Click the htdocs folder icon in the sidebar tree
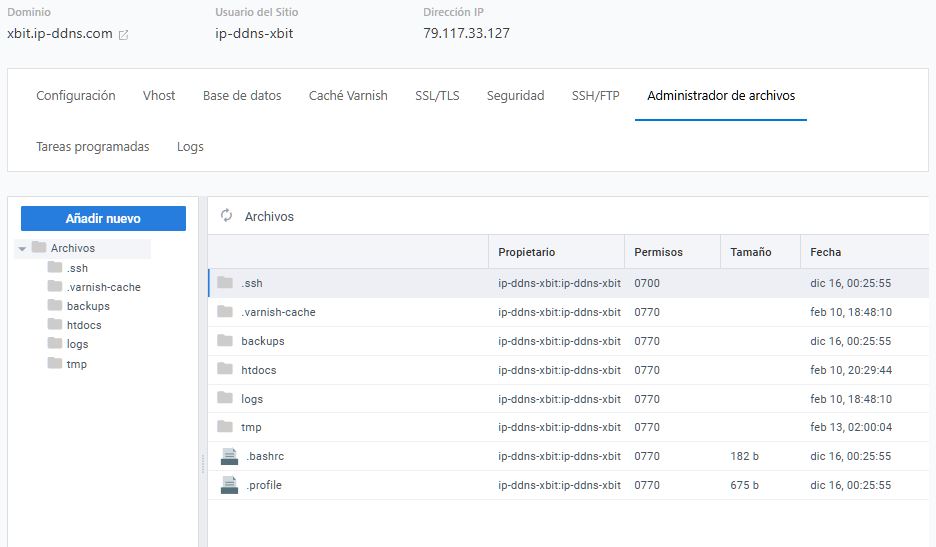The height and width of the screenshot is (547, 936). (x=55, y=324)
